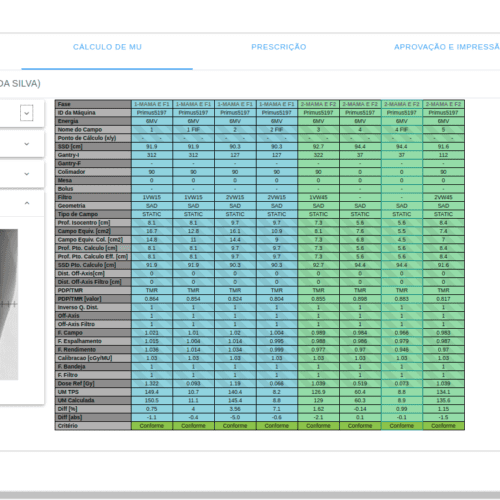Viewport: 500px width, 500px height.
Task: Click 1.322 in Dose Ref [Gy] row
Action: click(x=152, y=384)
